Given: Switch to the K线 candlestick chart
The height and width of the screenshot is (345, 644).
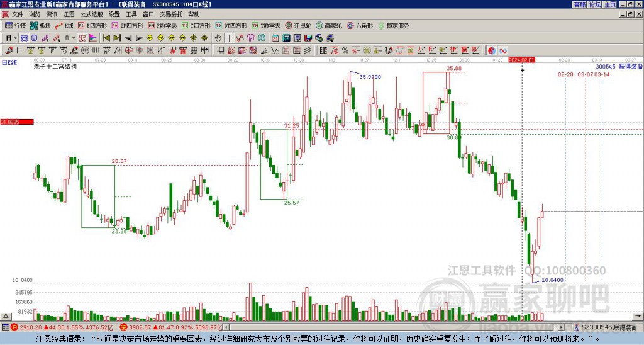Looking at the screenshot, I should pos(64,25).
